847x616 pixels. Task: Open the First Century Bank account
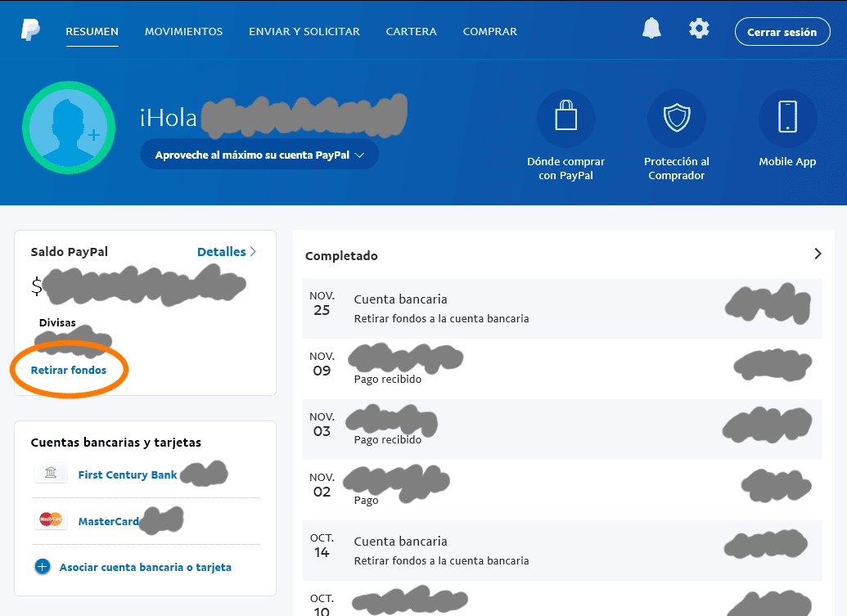(x=128, y=474)
